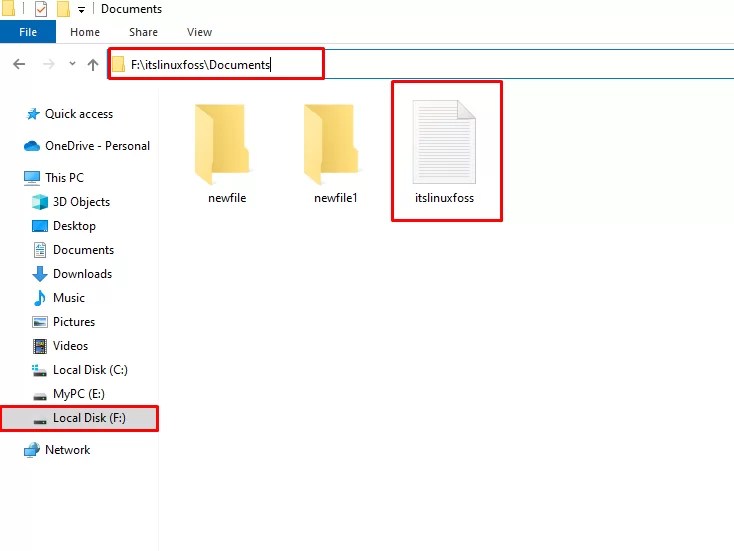734x551 pixels.
Task: Open Pictures in navigation pane
Action: click(x=73, y=322)
